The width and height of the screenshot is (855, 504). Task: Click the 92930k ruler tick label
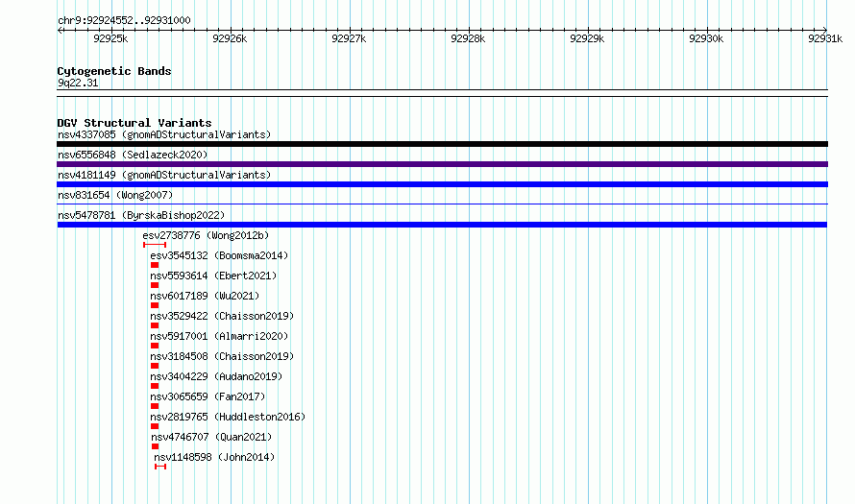(x=706, y=38)
